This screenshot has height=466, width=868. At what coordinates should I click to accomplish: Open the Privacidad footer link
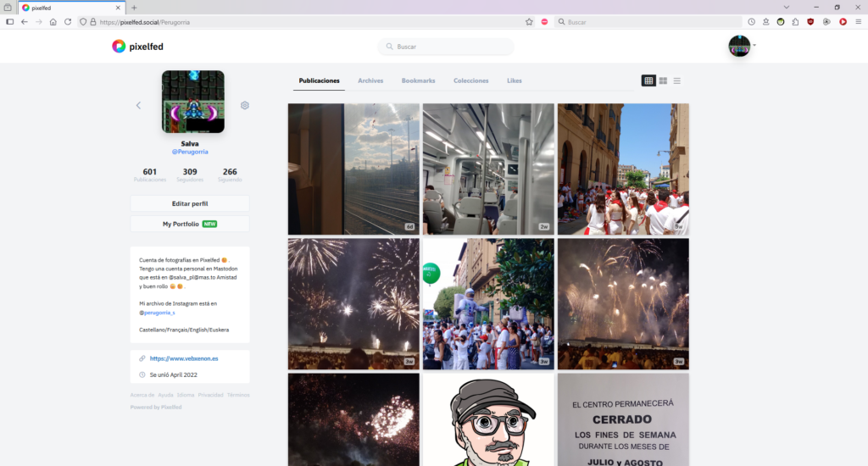tap(210, 395)
